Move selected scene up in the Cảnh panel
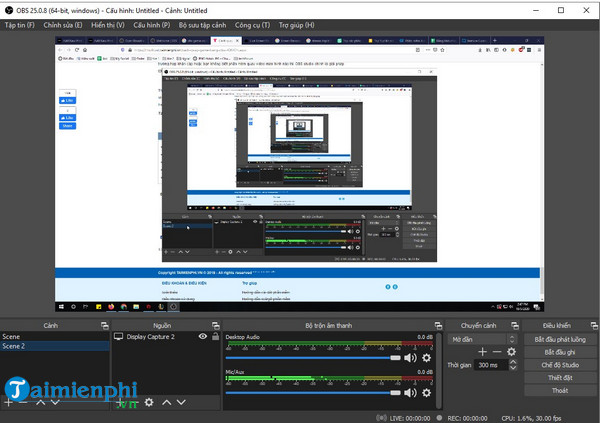This screenshot has width=600, height=423. (x=41, y=402)
